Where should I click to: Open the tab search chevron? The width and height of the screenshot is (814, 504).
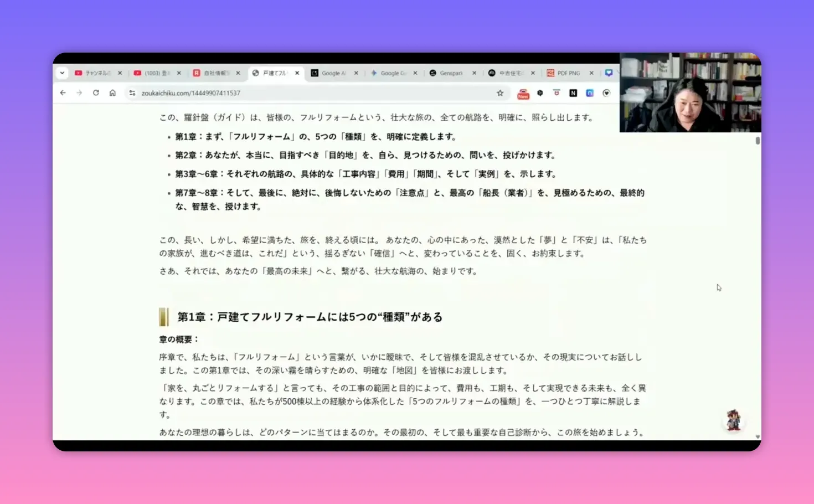[62, 73]
